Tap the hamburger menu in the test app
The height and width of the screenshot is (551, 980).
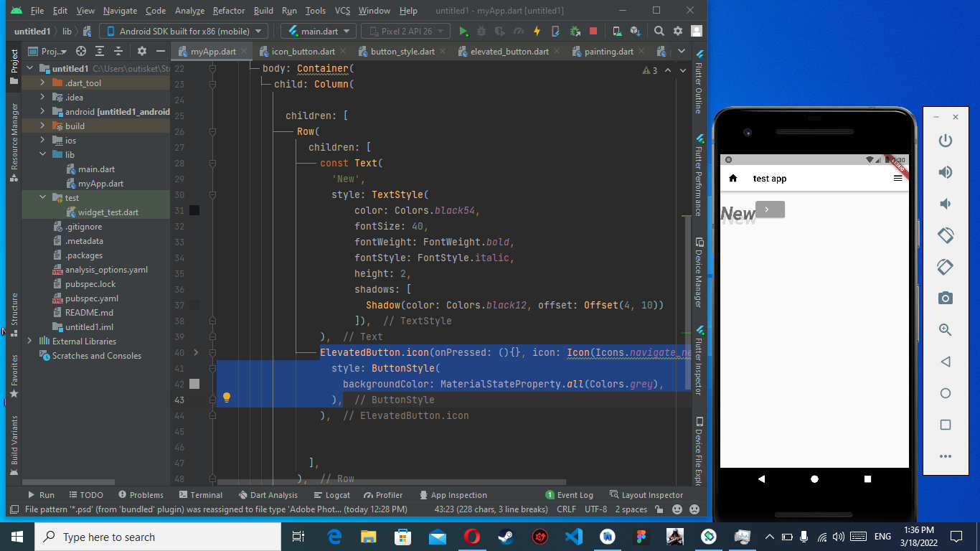[x=897, y=179]
